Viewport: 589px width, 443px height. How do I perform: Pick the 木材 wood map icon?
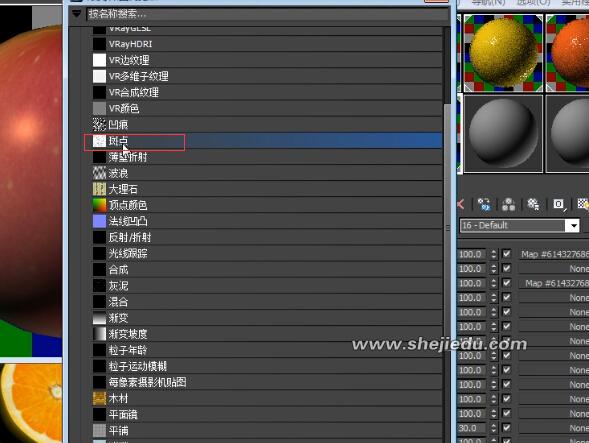(x=99, y=398)
